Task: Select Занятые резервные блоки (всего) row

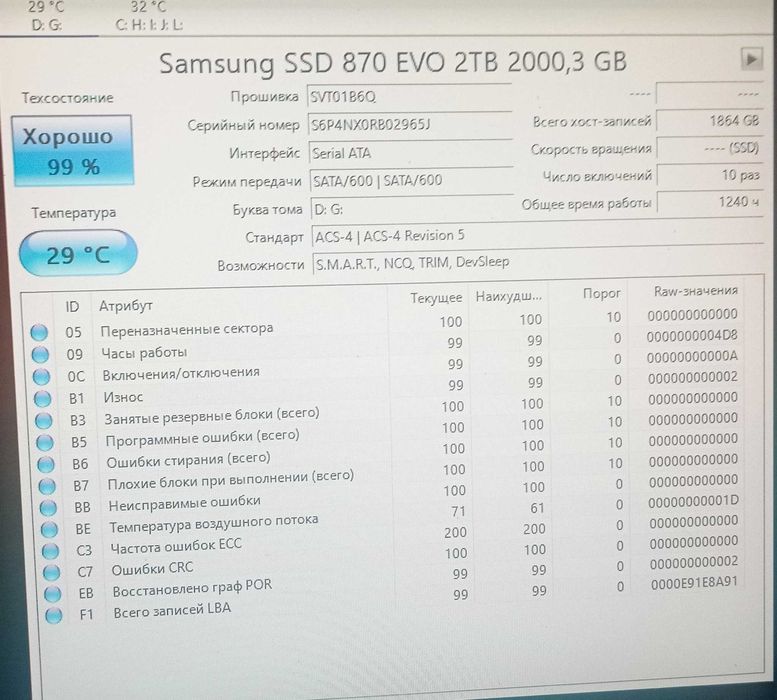Action: pos(388,409)
